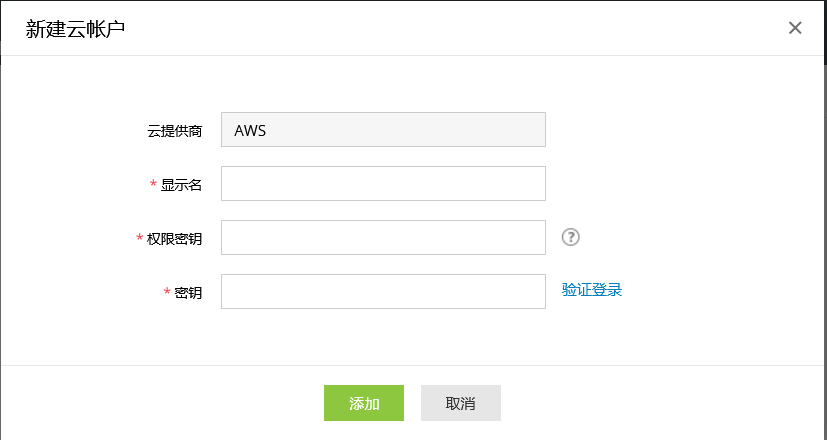The image size is (827, 440).
Task: Click the red asterisk beside 显示名
Action: point(153,185)
